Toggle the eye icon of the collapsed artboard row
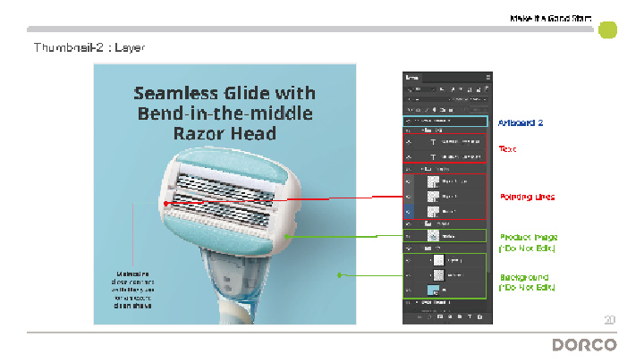This screenshot has width=644, height=362. (408, 302)
